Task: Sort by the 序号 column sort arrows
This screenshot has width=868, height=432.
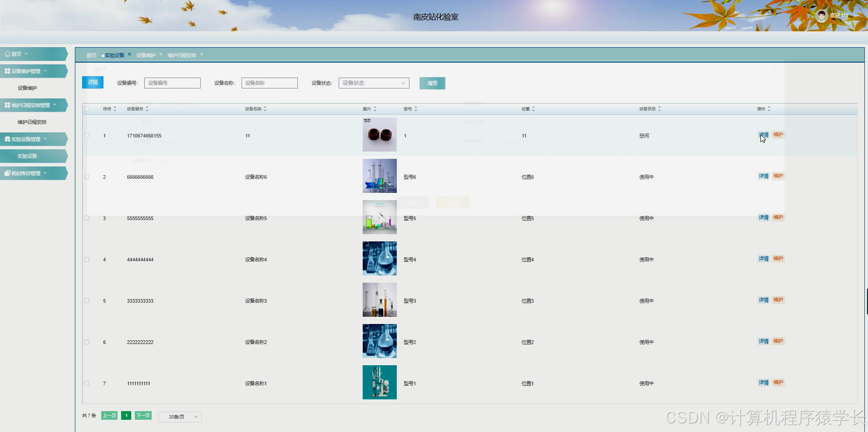Action: (115, 109)
